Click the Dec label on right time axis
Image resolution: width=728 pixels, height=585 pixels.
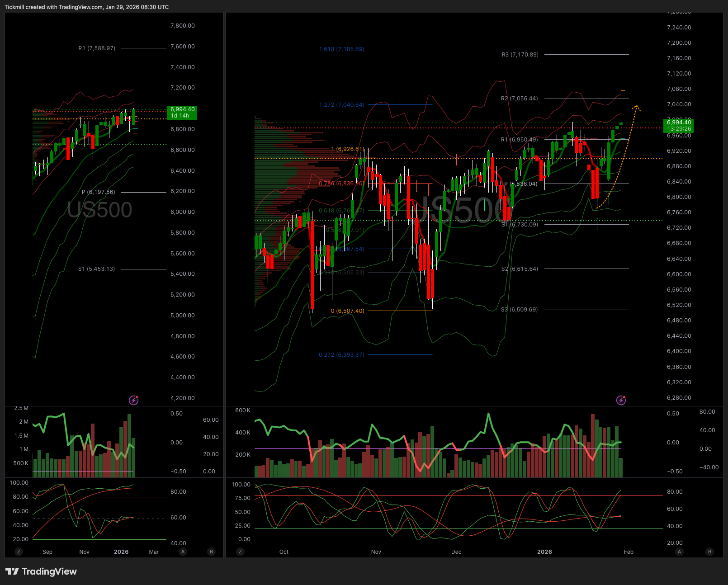(x=456, y=552)
